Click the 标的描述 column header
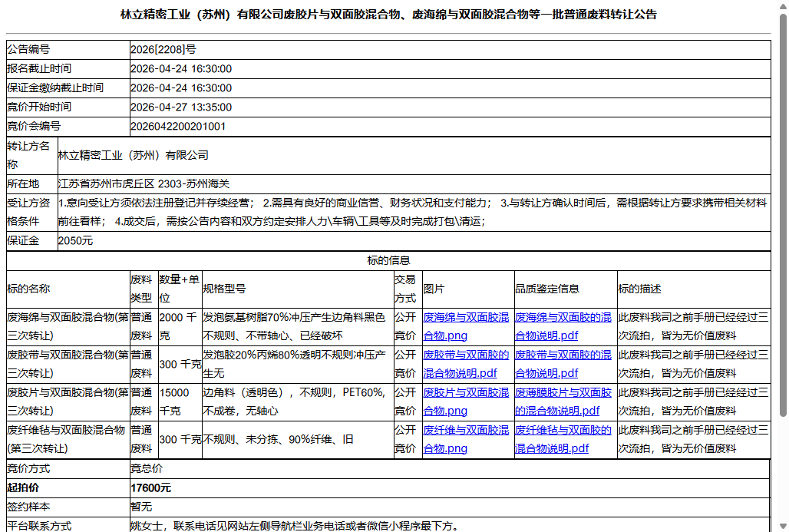789x532 pixels. coord(639,289)
